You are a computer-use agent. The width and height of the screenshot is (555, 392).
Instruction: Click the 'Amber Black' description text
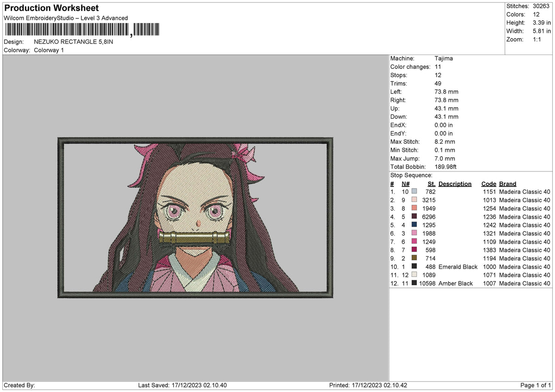[x=456, y=283]
